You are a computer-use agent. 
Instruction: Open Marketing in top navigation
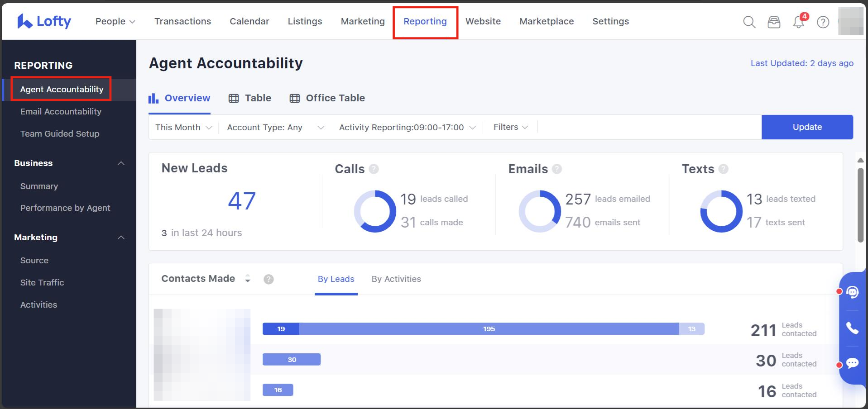(x=363, y=21)
